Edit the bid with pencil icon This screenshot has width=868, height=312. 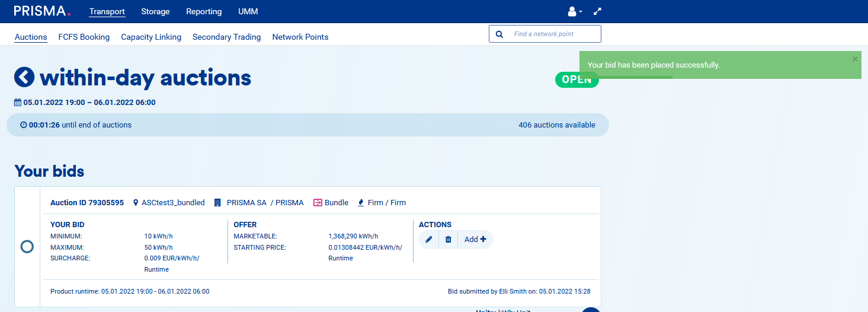429,240
